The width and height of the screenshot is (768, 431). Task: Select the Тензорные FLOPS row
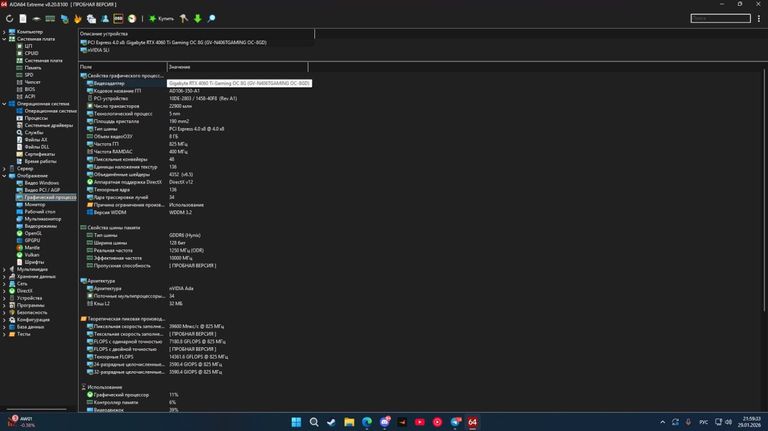[x=113, y=357]
